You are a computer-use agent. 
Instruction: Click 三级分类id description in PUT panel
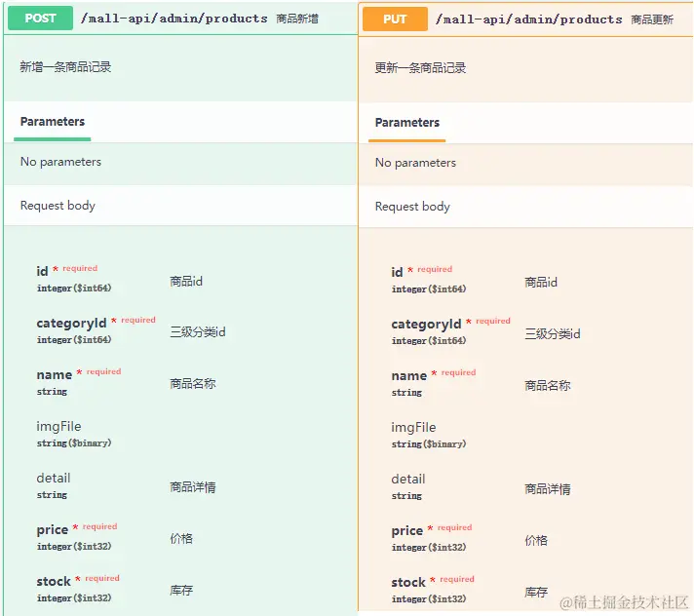[553, 333]
